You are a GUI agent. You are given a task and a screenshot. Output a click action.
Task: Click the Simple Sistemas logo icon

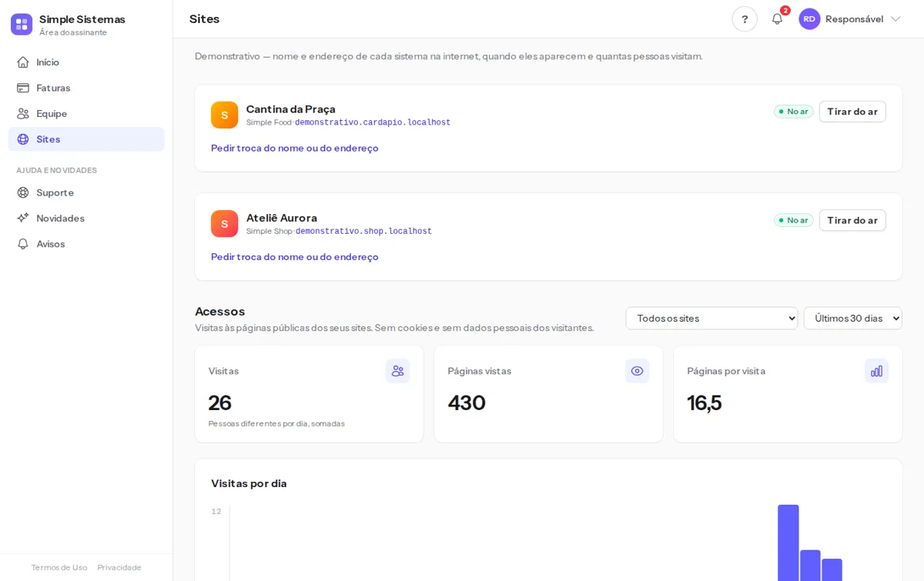pos(22,24)
